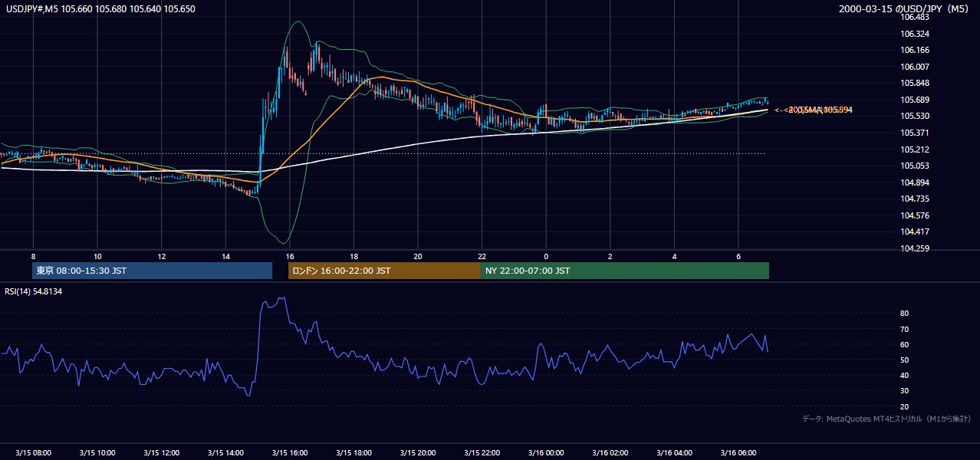Click the 3/15 12:00 date label
Viewport: 980px width, 460px height.
[x=161, y=453]
